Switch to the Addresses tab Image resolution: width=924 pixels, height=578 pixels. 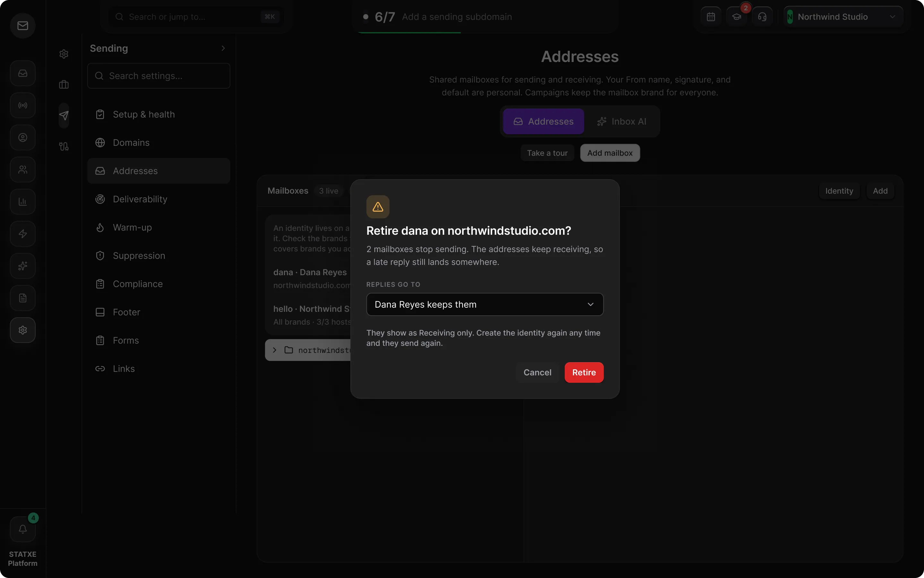543,121
